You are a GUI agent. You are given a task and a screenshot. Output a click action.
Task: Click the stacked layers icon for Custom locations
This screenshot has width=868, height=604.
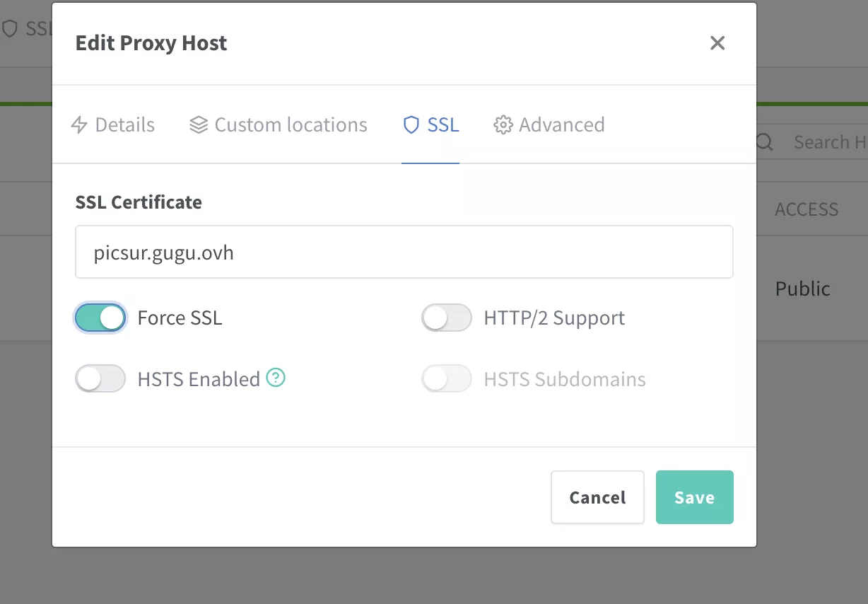199,125
